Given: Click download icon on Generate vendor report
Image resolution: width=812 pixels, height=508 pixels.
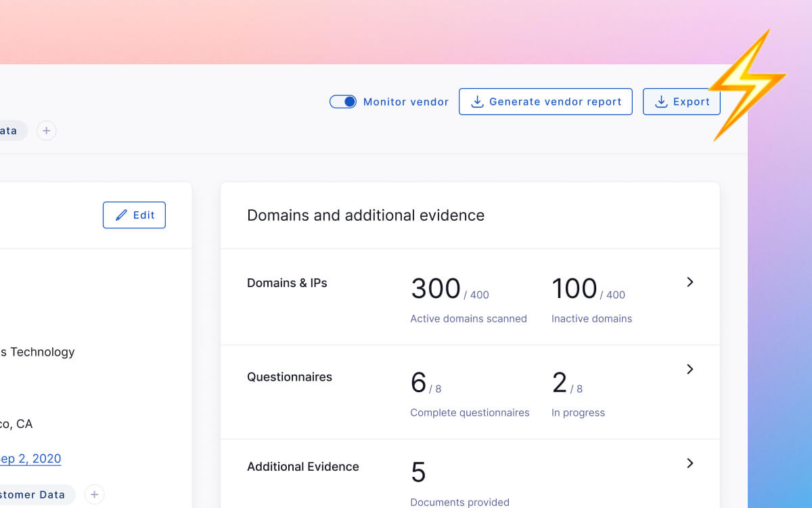Looking at the screenshot, I should [477, 102].
